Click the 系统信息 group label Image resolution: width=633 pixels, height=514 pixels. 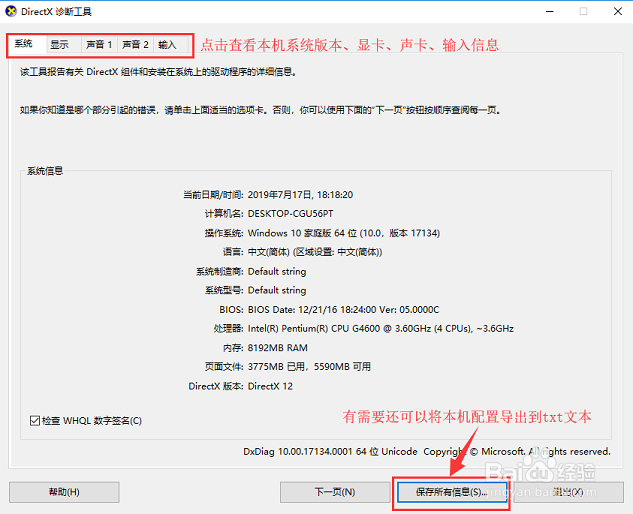click(45, 171)
